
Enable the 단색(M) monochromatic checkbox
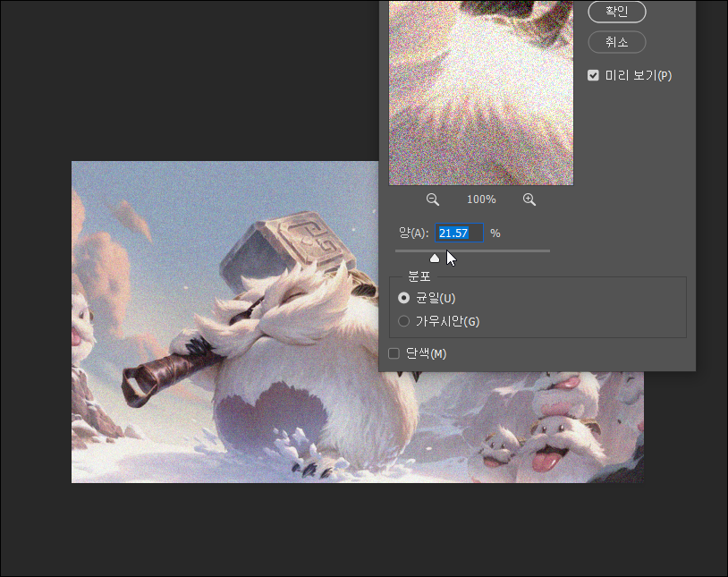click(x=394, y=353)
